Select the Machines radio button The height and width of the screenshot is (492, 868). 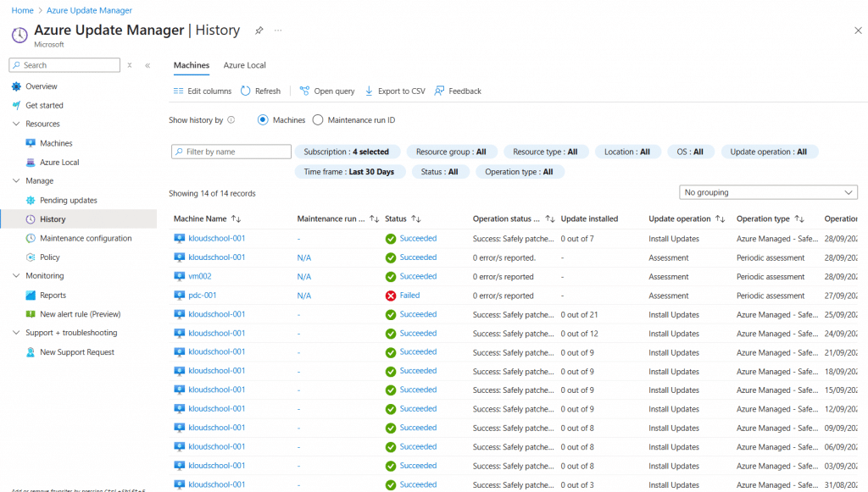[263, 120]
